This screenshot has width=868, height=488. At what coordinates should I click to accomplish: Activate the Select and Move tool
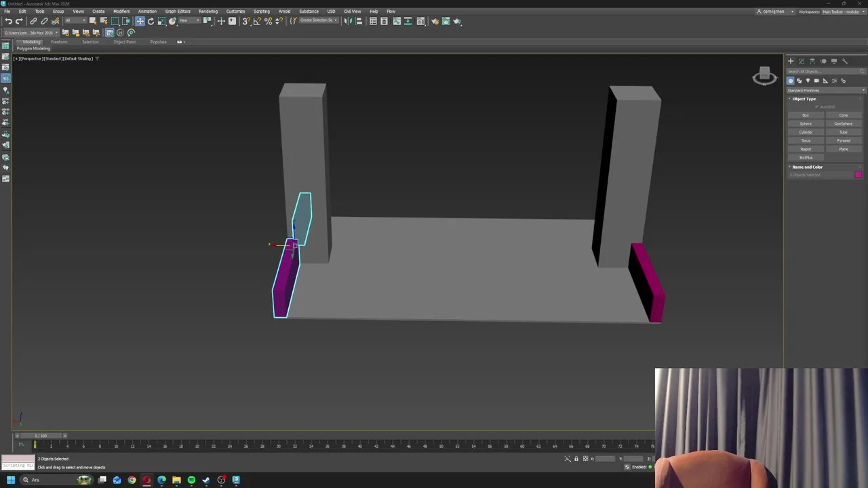140,21
